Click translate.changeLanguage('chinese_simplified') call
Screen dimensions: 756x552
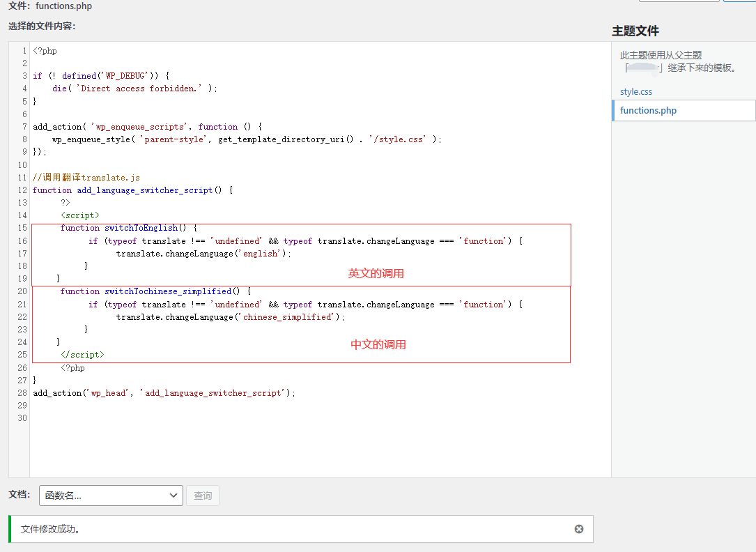click(230, 317)
